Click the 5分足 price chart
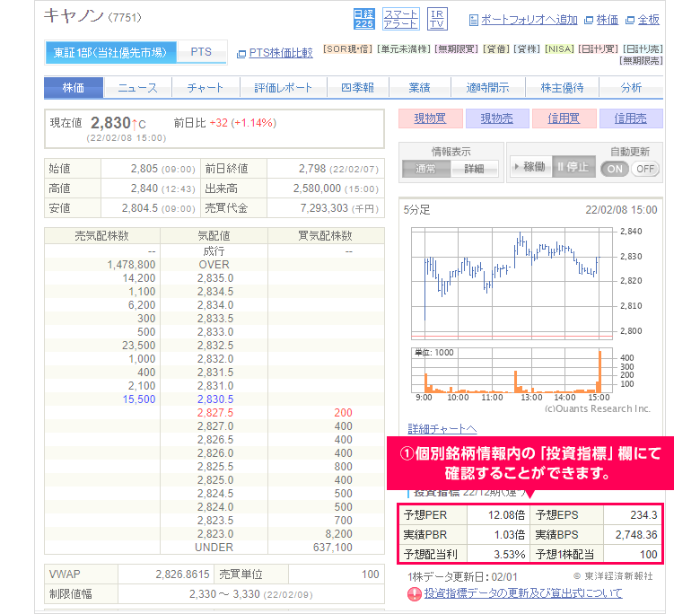The width and height of the screenshot is (700, 614). point(512,283)
